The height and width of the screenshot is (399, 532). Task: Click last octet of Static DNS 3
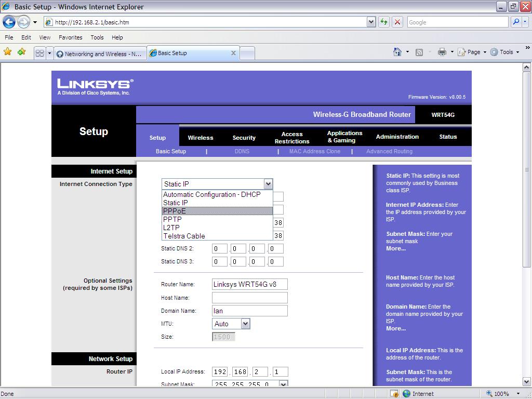275,262
